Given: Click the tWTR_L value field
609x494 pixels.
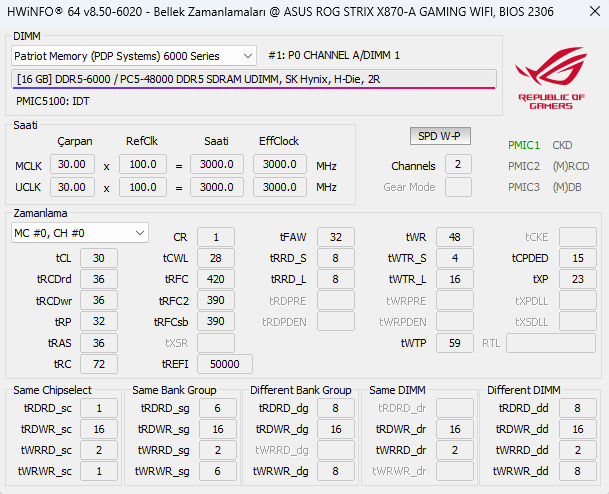Looking at the screenshot, I should (x=455, y=279).
